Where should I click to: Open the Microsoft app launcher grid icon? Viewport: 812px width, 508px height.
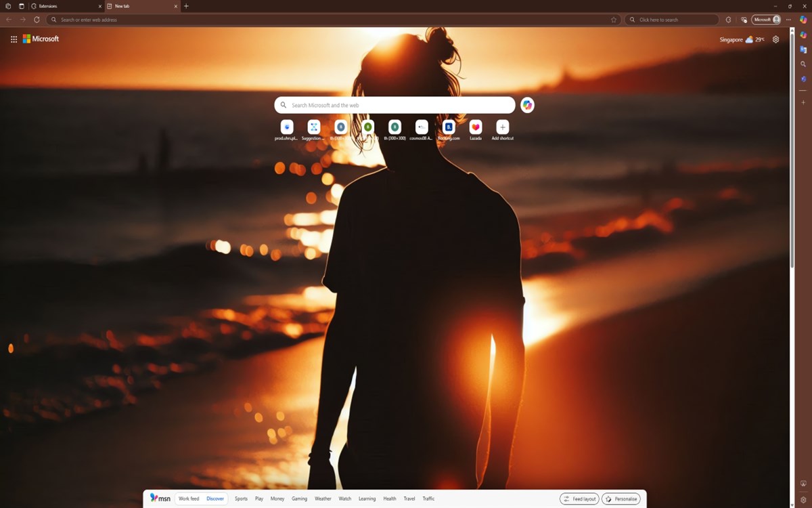tap(14, 39)
